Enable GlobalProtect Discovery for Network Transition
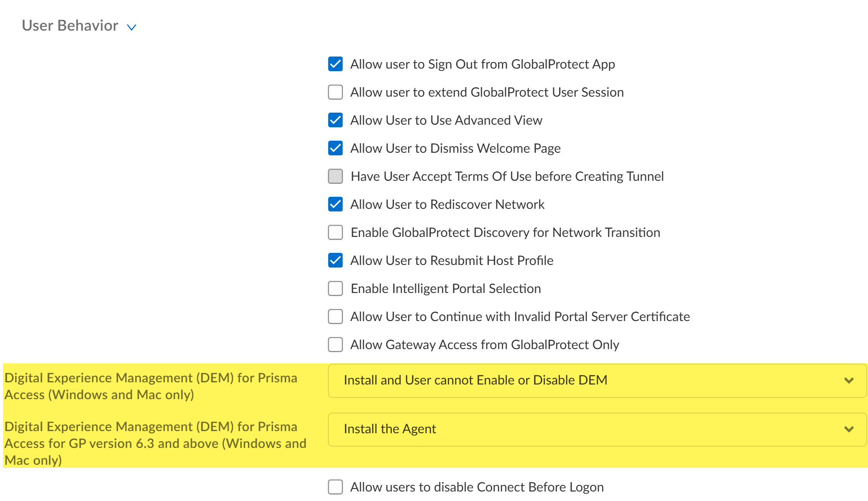This screenshot has height=501, width=868. [335, 232]
